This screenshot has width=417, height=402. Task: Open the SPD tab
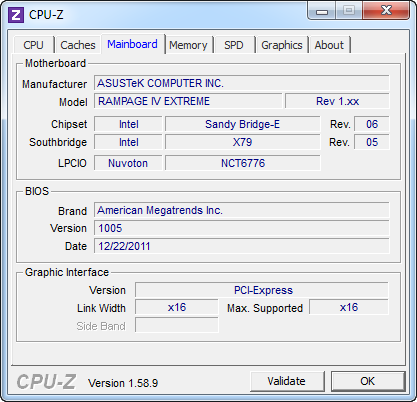pyautogui.click(x=234, y=45)
